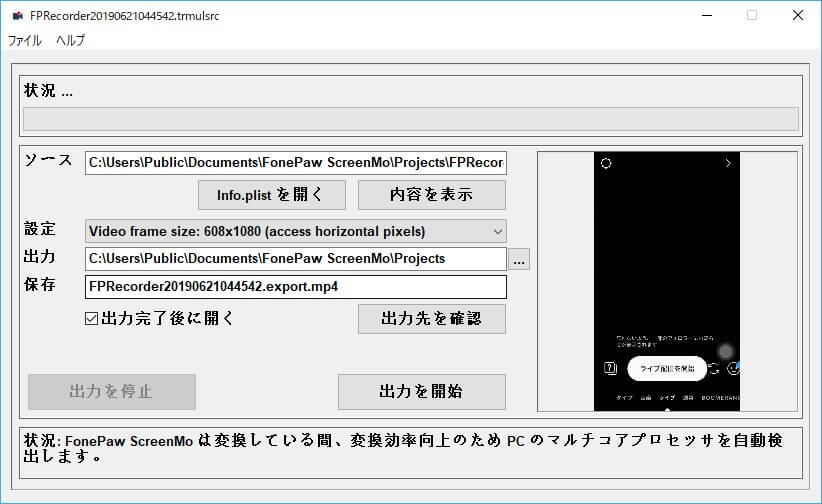
Task: Click the question mark icon in the preview
Action: (x=610, y=368)
